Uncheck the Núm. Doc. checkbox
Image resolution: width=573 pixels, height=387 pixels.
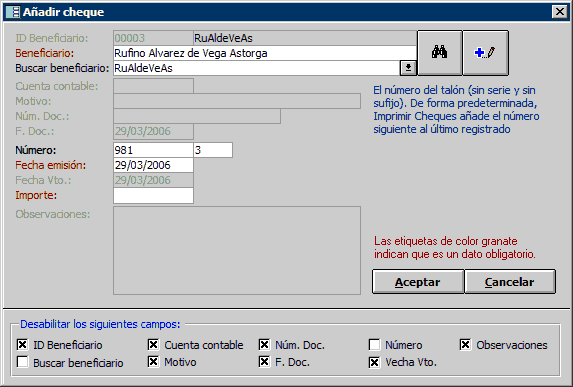pos(264,344)
